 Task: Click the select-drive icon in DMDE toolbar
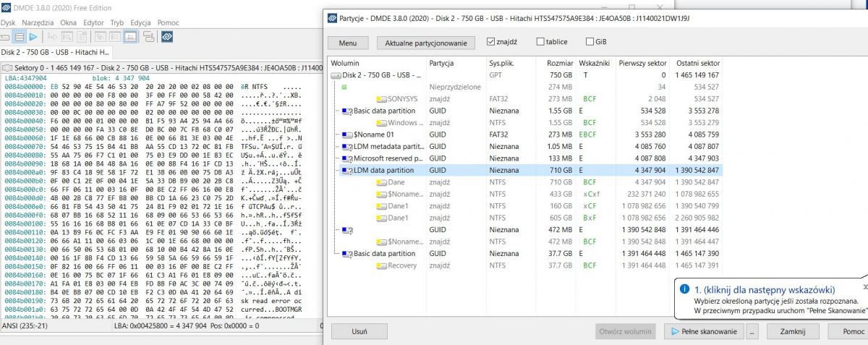[x=5, y=36]
